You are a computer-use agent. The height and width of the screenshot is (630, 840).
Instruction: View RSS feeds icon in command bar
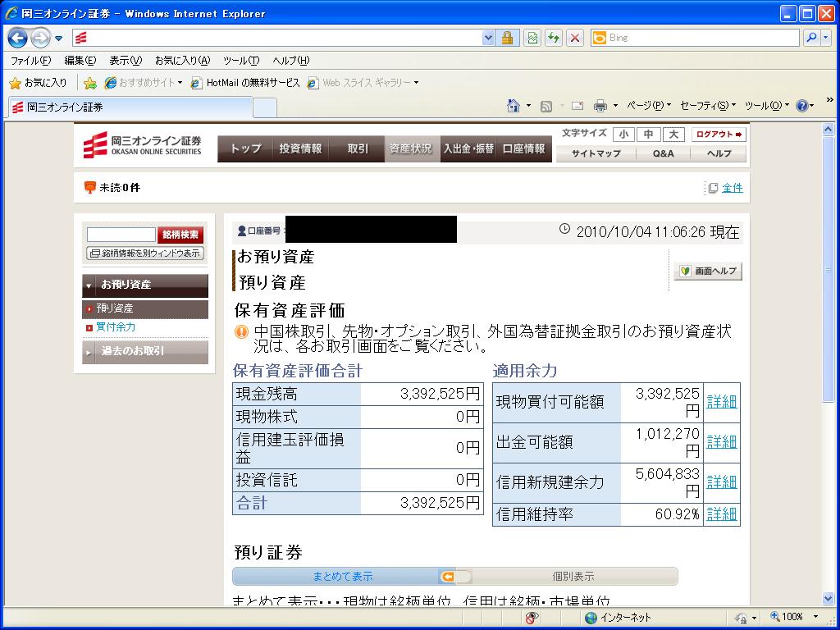pos(546,106)
